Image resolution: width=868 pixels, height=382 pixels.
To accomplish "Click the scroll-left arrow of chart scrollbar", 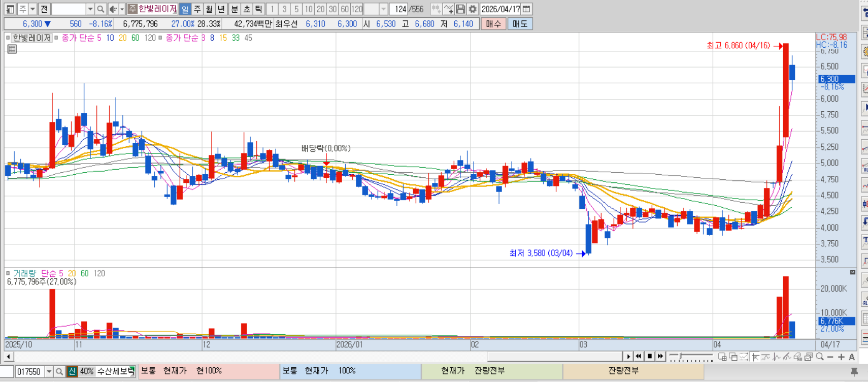I will coord(8,357).
